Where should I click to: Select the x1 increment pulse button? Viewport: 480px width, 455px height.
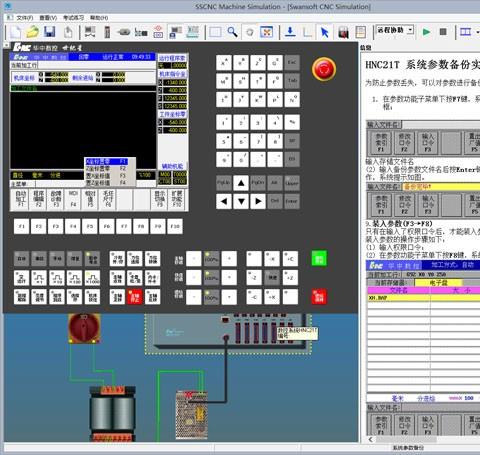[39, 278]
